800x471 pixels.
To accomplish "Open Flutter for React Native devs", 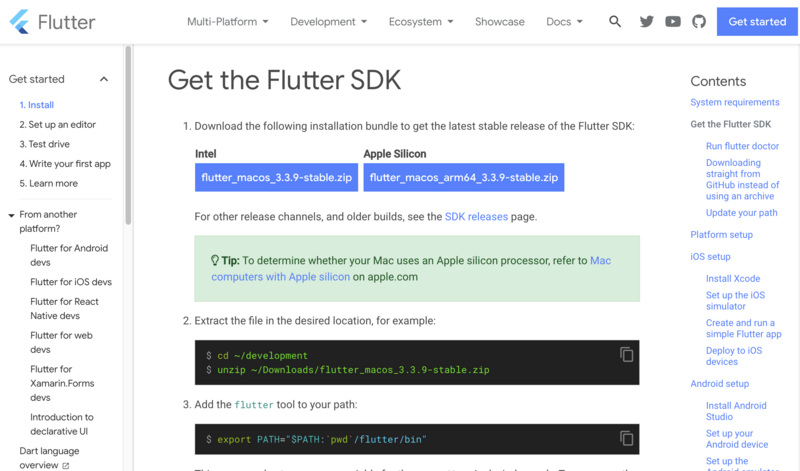I will pos(64,309).
